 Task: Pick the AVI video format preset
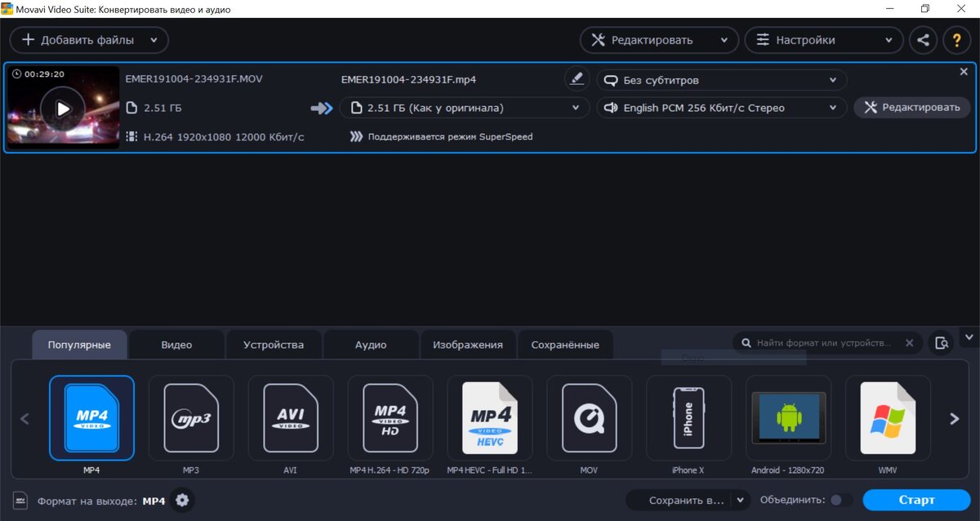[x=291, y=418]
